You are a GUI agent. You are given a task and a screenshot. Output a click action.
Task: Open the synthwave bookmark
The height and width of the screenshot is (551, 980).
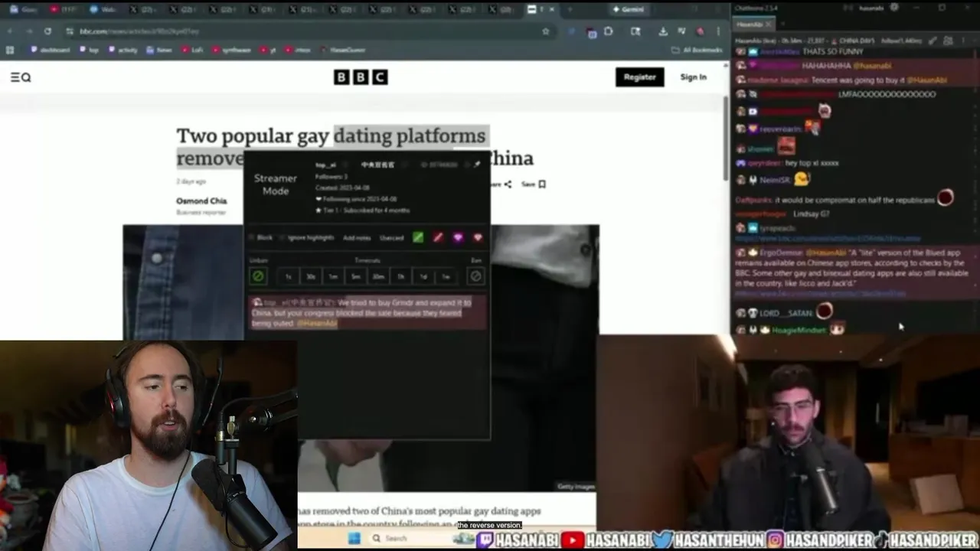click(231, 50)
